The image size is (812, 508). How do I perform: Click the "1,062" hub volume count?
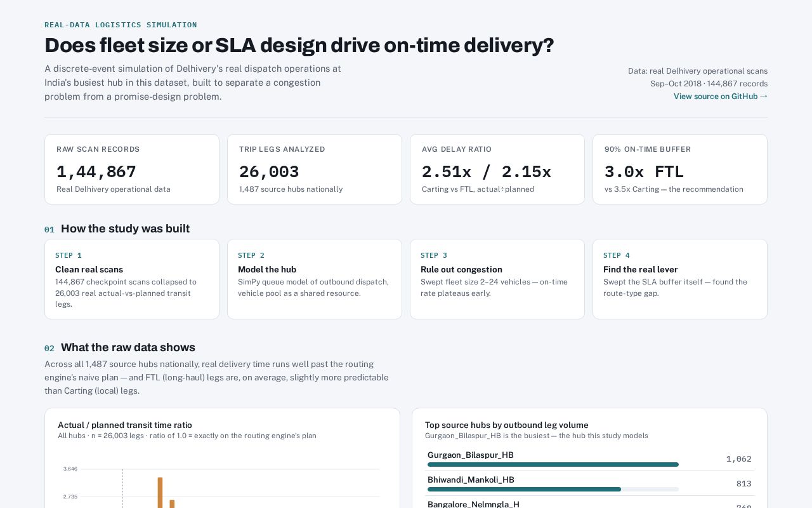(x=739, y=459)
